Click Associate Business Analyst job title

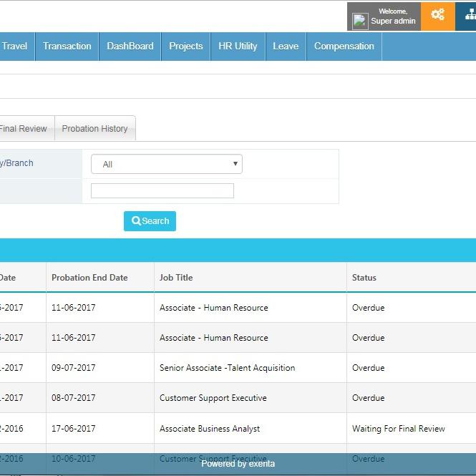point(210,429)
